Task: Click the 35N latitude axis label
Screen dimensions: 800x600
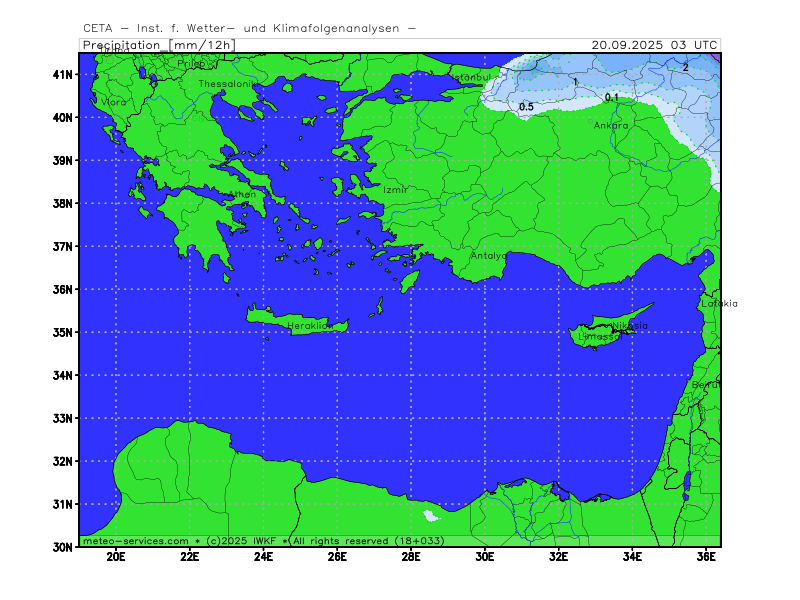Action: coord(62,333)
